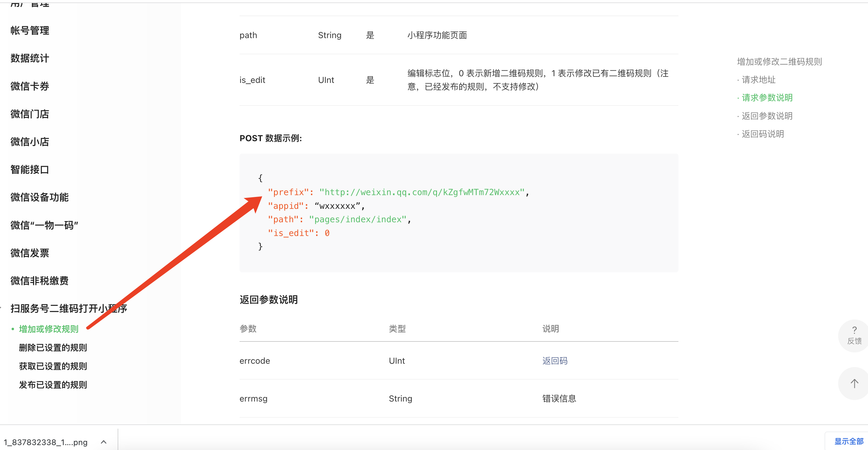Viewport: 868px width, 450px height.
Task: Open 微信卡券 menu in sidebar
Action: 30,86
